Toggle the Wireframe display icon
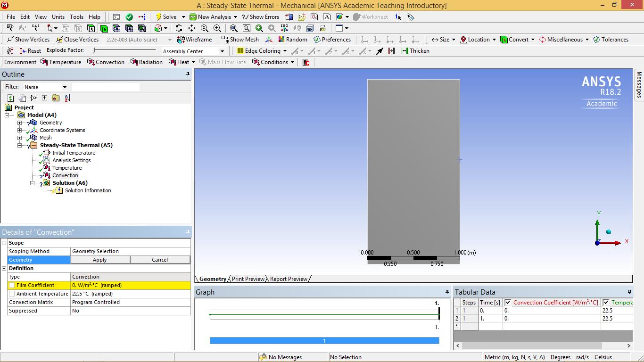The width and height of the screenshot is (644, 362). tap(181, 40)
